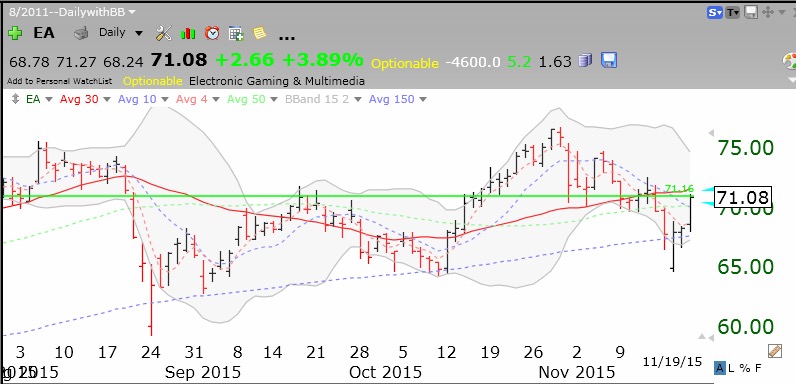Click the green 5.2 value

coord(519,62)
